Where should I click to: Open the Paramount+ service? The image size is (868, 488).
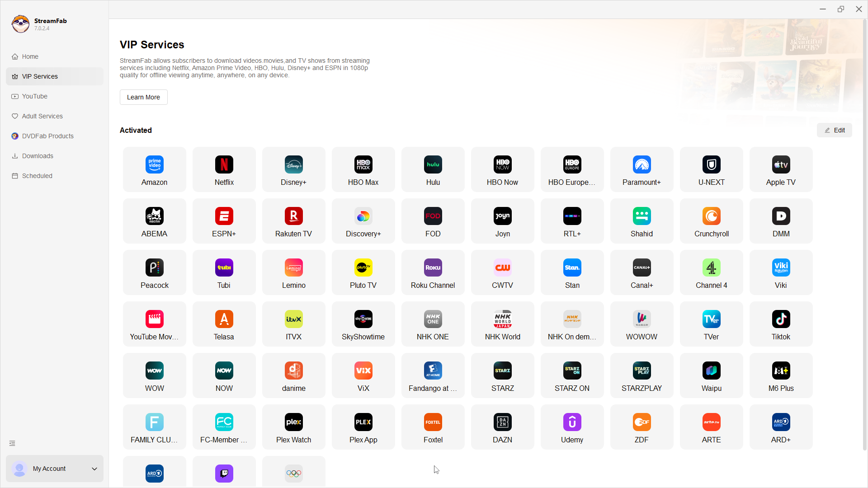[x=642, y=169]
